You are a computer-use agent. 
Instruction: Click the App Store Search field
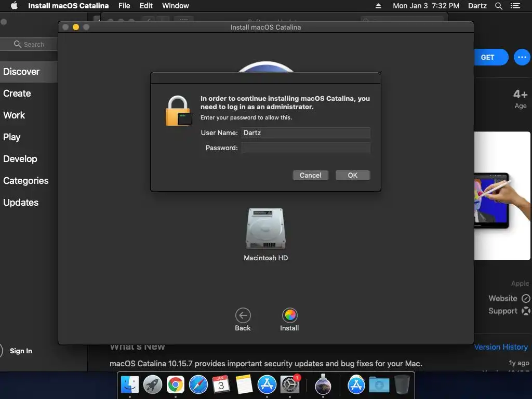29,45
